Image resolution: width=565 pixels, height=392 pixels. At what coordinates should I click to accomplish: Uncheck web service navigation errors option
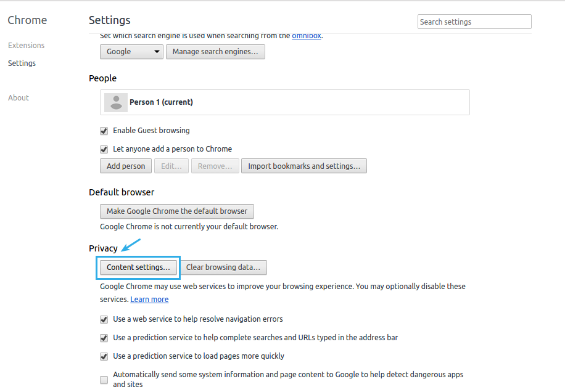point(104,320)
